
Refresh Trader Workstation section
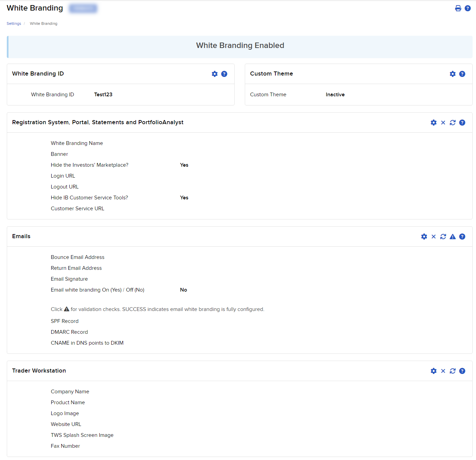[x=453, y=371]
